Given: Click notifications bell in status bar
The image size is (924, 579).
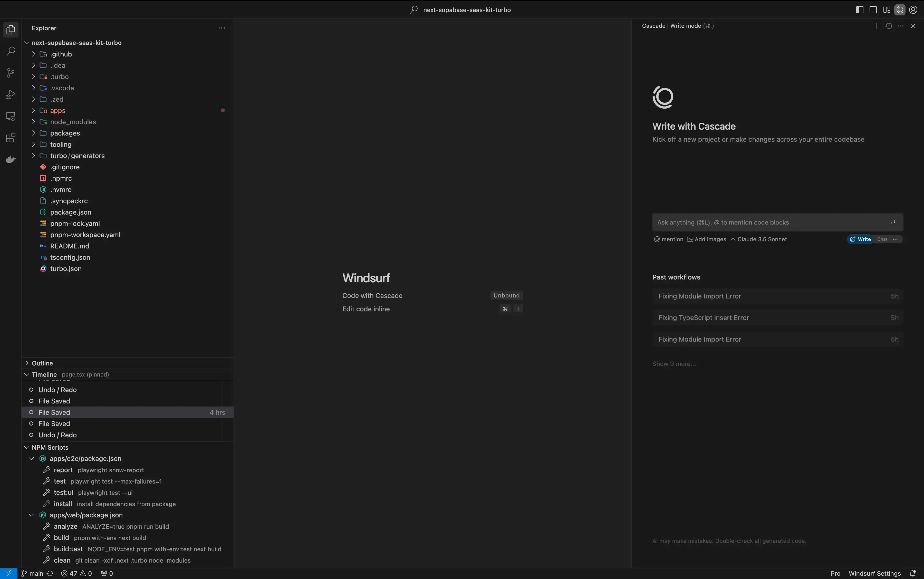Looking at the screenshot, I should (x=913, y=573).
